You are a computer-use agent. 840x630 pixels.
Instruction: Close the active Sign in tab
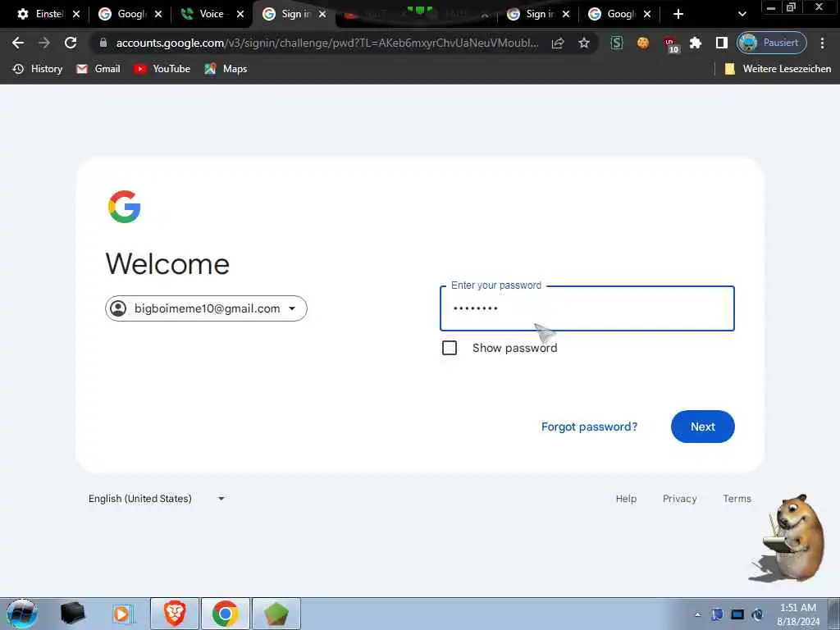point(322,15)
